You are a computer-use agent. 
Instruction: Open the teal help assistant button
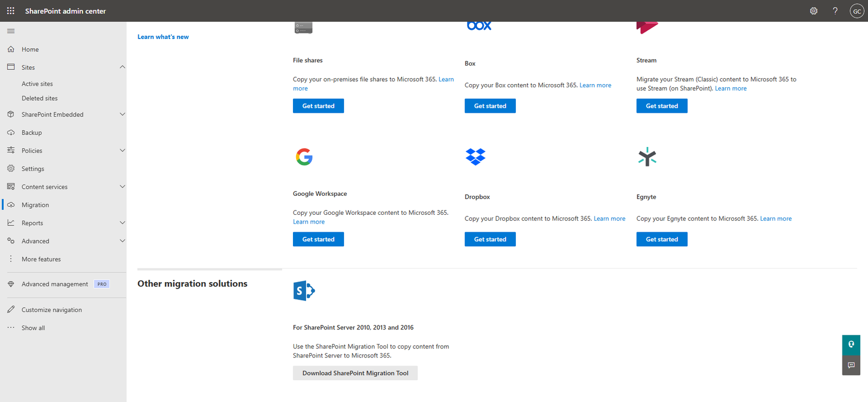point(851,344)
